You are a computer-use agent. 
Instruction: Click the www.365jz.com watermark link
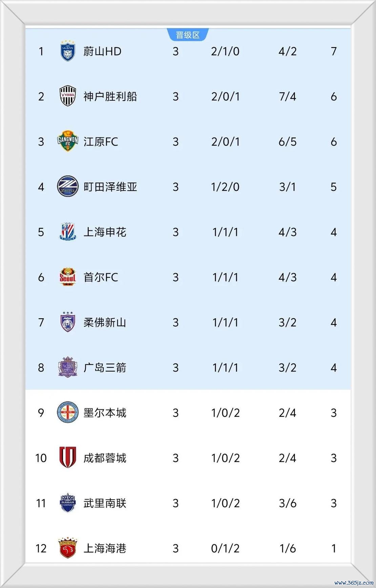point(354,583)
